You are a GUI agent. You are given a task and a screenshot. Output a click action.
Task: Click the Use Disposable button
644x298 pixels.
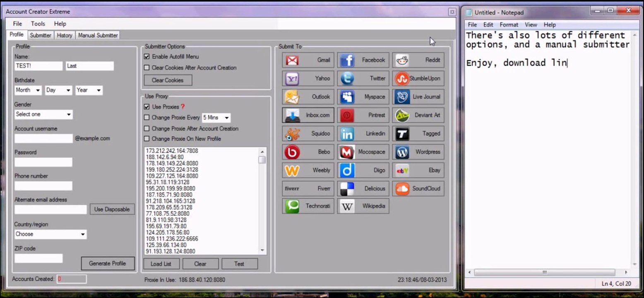[112, 209]
